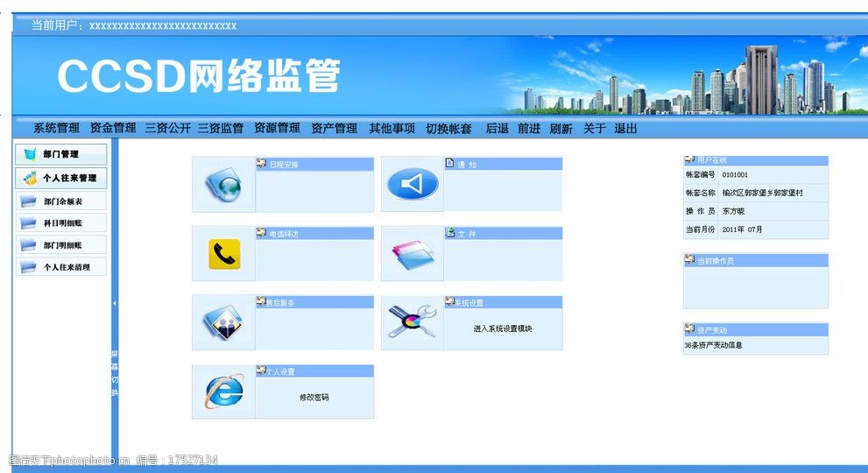Open 个人往来清理 sidebar item
Image resolution: width=868 pixels, height=473 pixels.
(61, 267)
